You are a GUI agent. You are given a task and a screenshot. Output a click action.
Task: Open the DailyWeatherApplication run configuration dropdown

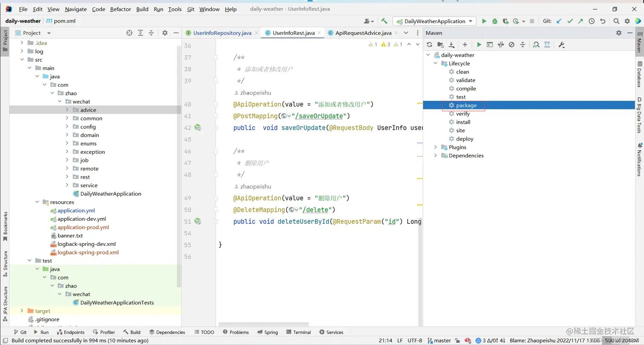434,21
